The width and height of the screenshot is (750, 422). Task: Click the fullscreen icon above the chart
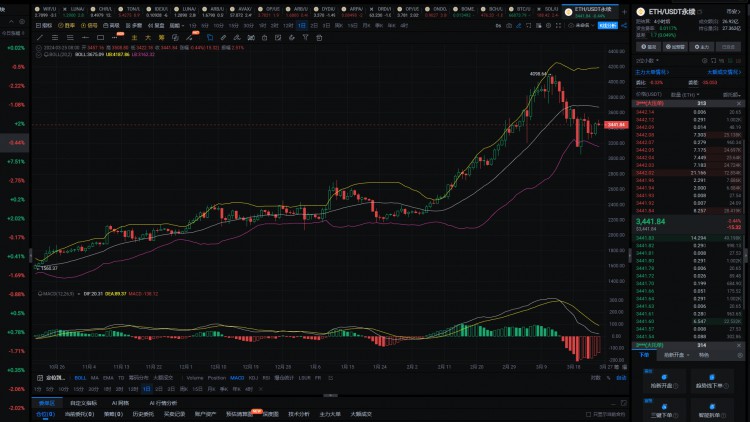(x=558, y=25)
